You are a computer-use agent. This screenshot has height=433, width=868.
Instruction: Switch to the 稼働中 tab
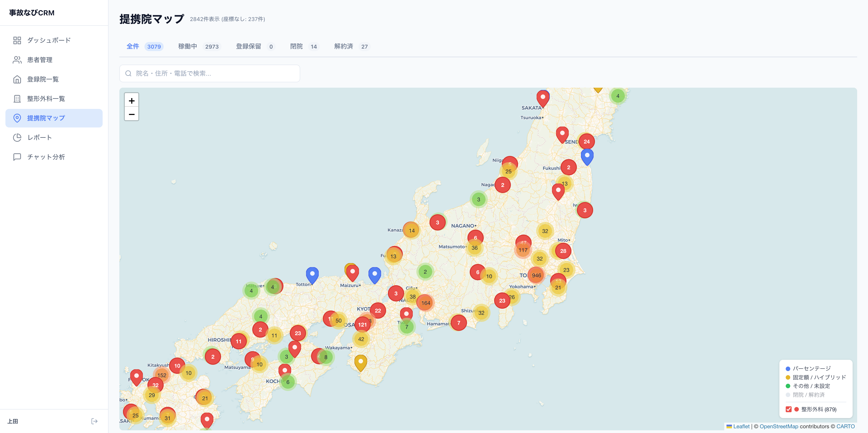(188, 47)
